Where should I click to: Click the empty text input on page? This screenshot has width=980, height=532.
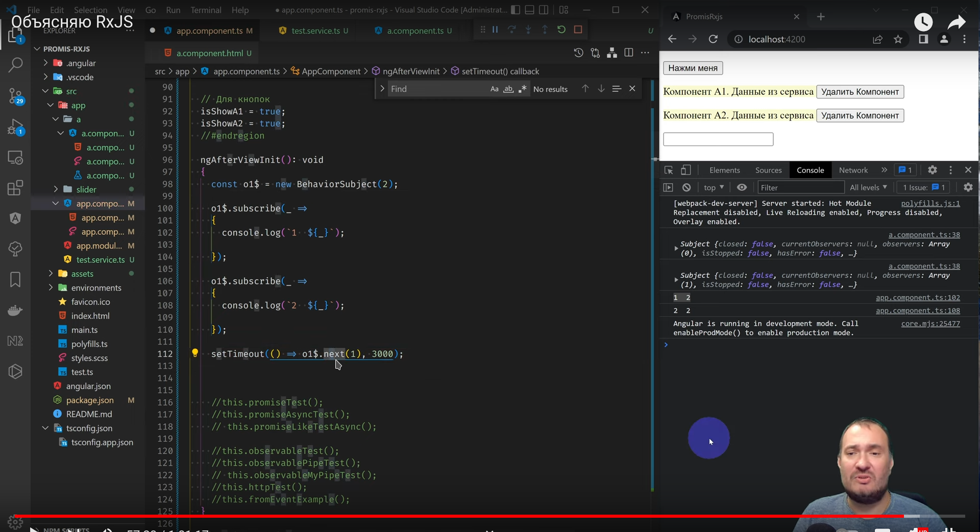pos(718,139)
